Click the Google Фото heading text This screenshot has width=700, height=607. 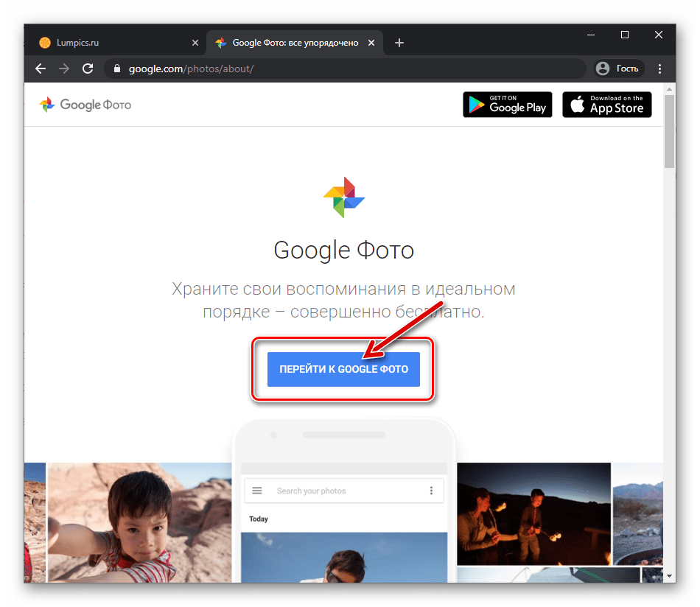[x=344, y=250]
